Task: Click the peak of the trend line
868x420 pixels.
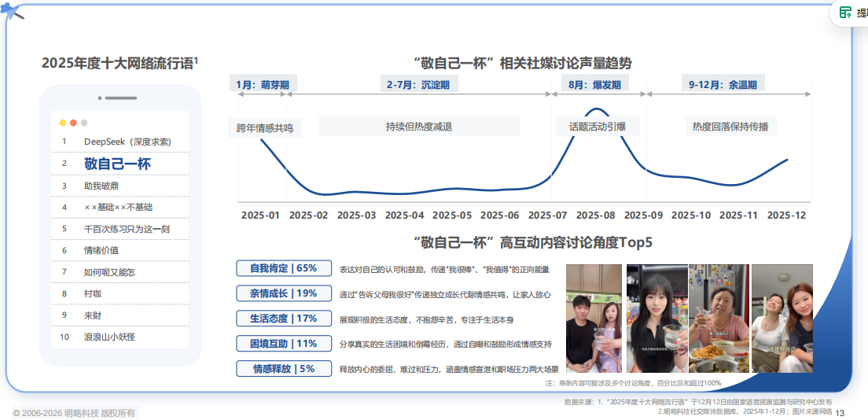Action: 596,109
